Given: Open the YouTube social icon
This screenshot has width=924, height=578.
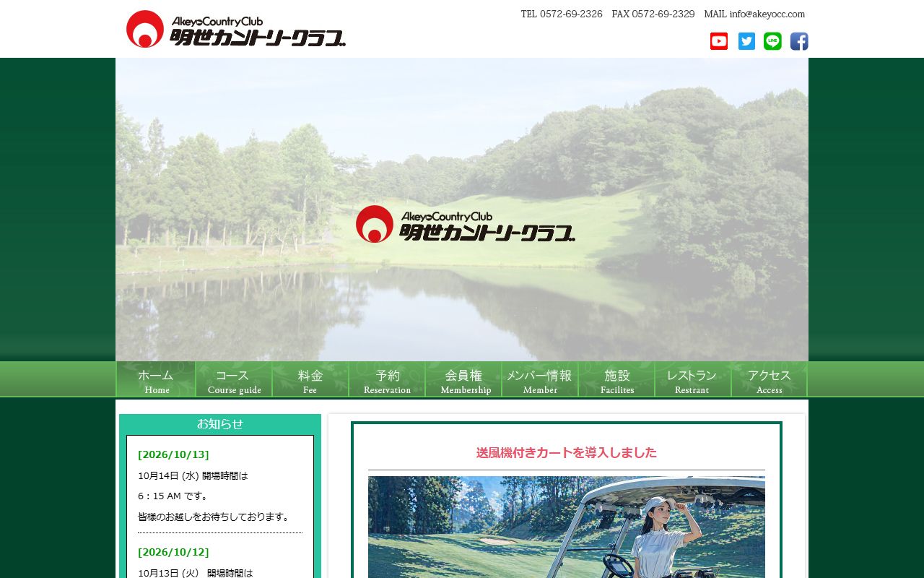Looking at the screenshot, I should click(x=719, y=41).
